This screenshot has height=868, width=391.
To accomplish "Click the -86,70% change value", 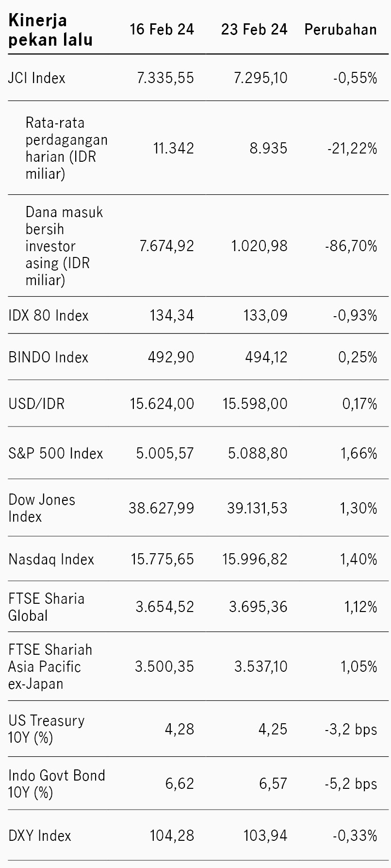I will [351, 246].
